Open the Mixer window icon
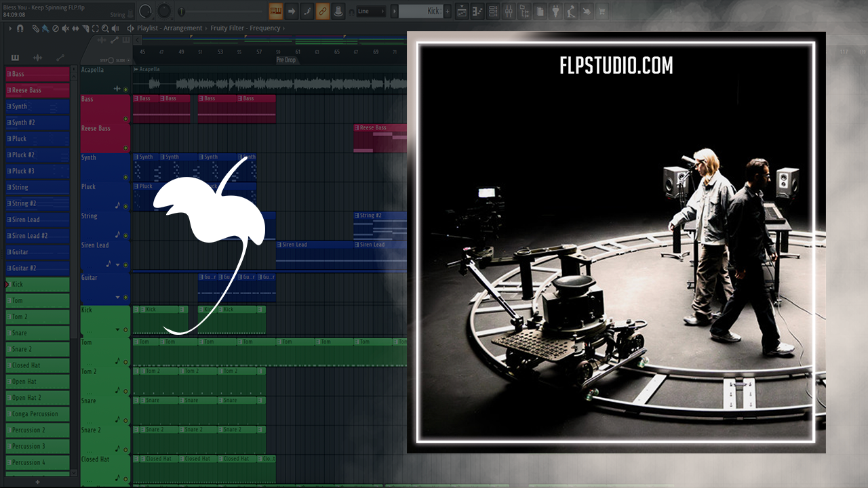868x488 pixels. click(509, 12)
